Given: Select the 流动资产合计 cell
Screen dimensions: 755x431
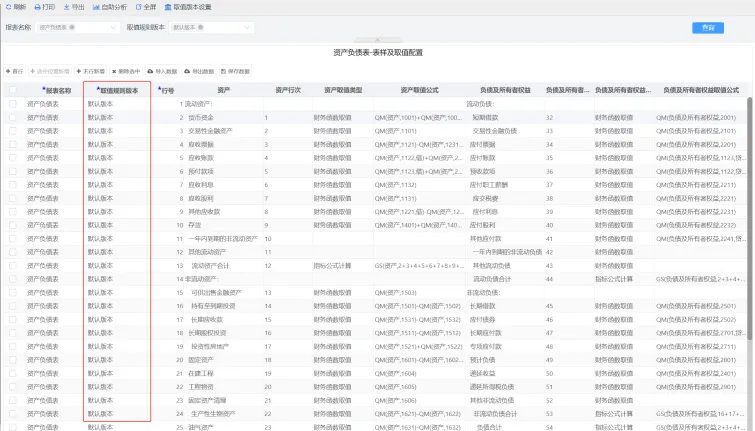Looking at the screenshot, I should [x=210, y=265].
